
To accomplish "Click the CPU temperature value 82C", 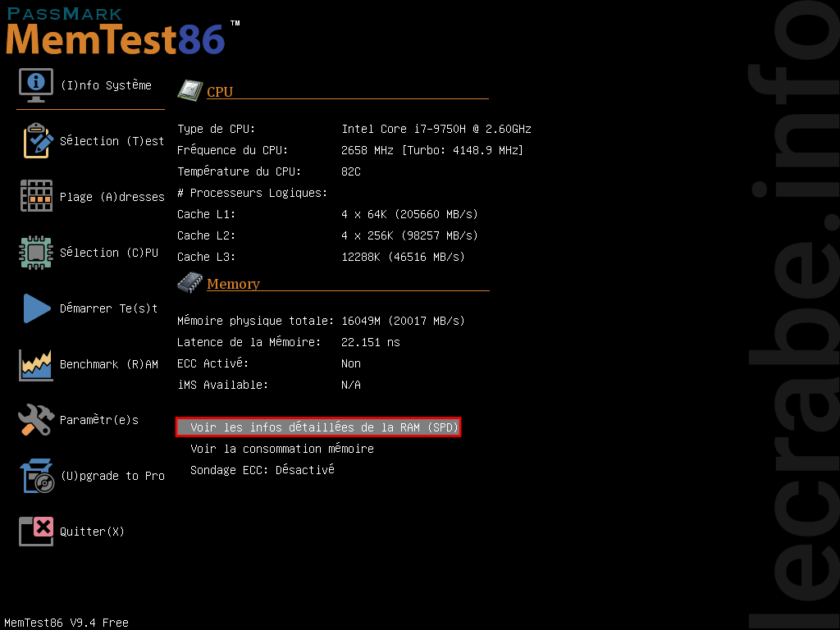I will (351, 171).
